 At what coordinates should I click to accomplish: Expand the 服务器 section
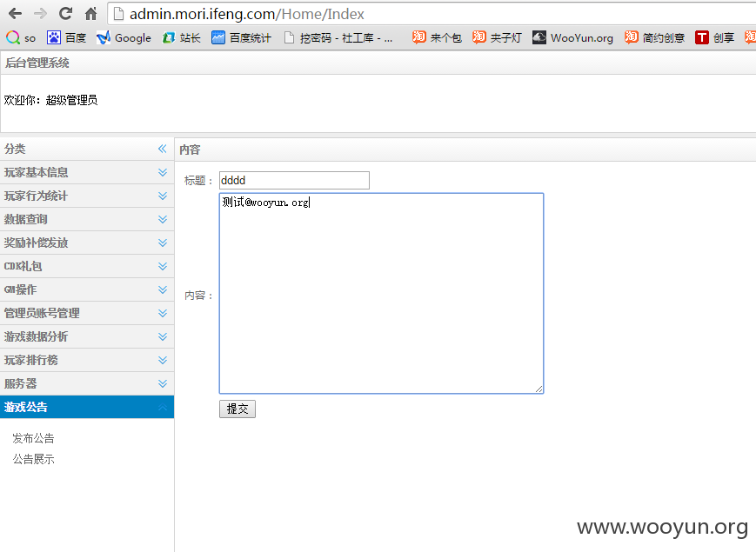[87, 383]
